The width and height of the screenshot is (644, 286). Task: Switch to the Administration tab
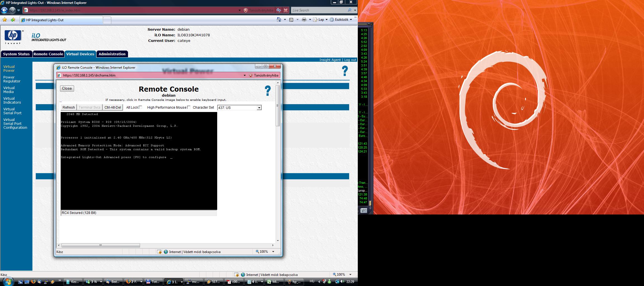pyautogui.click(x=112, y=54)
